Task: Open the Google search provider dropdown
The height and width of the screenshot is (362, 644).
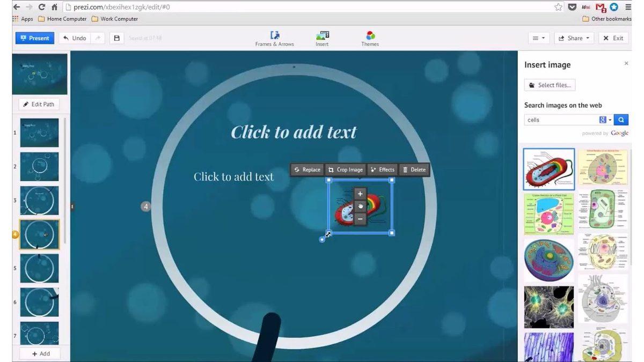Action: [x=605, y=120]
